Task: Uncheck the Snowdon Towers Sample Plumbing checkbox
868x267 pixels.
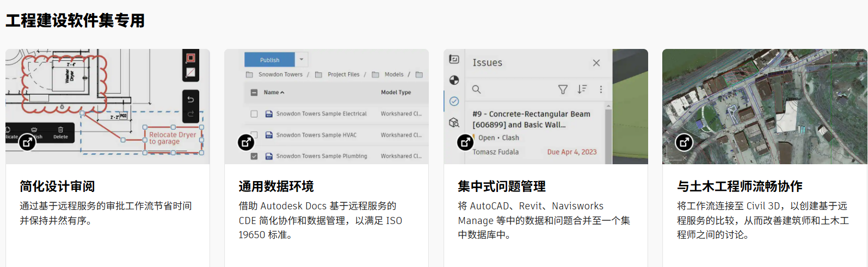Action: tap(254, 156)
